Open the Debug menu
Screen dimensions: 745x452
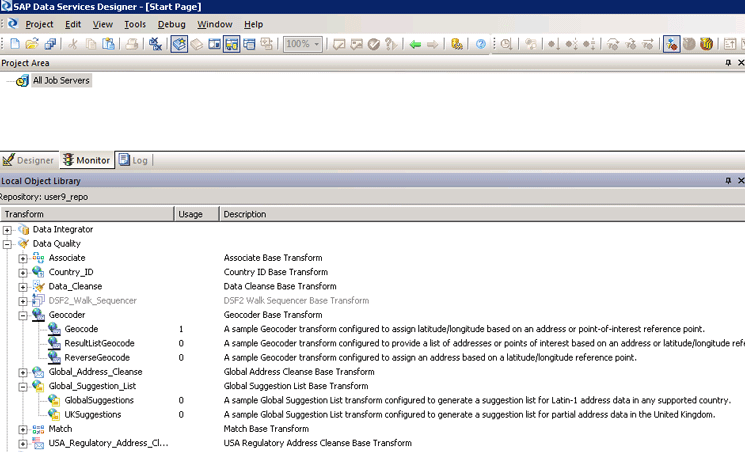click(x=172, y=24)
